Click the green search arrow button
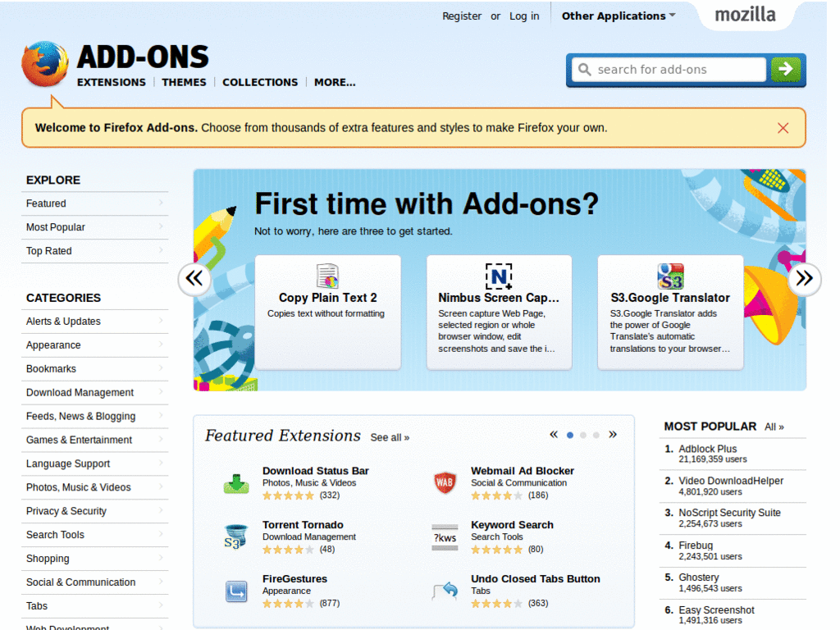This screenshot has width=840, height=630. pyautogui.click(x=785, y=69)
